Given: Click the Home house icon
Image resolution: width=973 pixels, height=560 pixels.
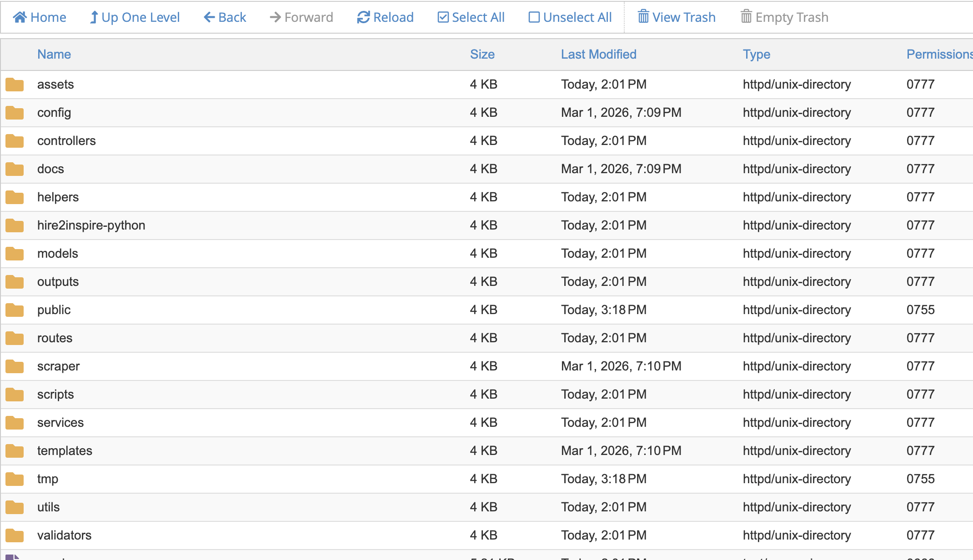Looking at the screenshot, I should click(x=20, y=17).
